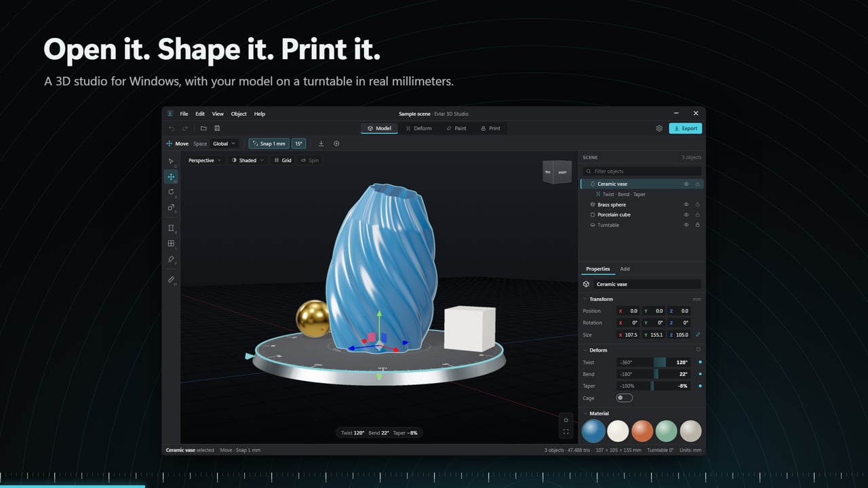The width and height of the screenshot is (868, 488).
Task: Open the Perspective view dropdown
Action: point(205,161)
